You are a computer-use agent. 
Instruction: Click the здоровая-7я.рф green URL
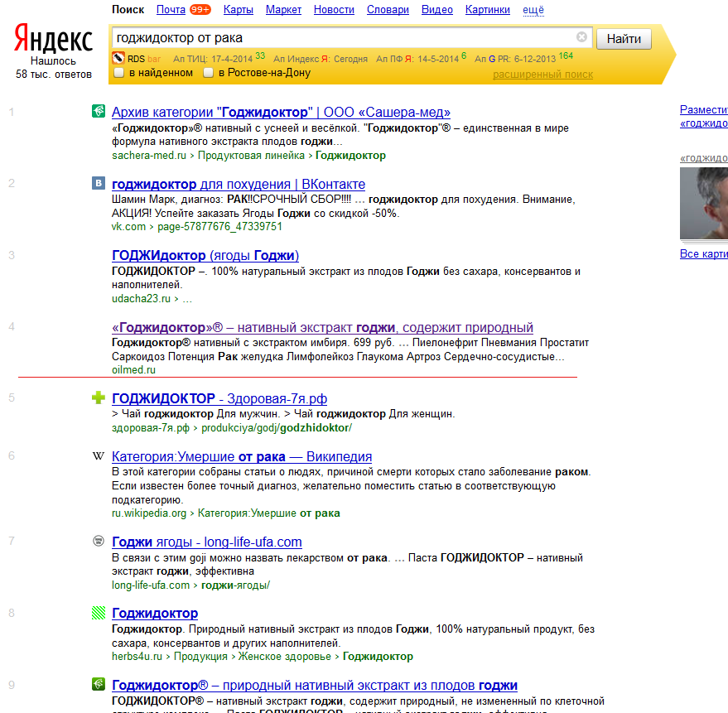[151, 427]
